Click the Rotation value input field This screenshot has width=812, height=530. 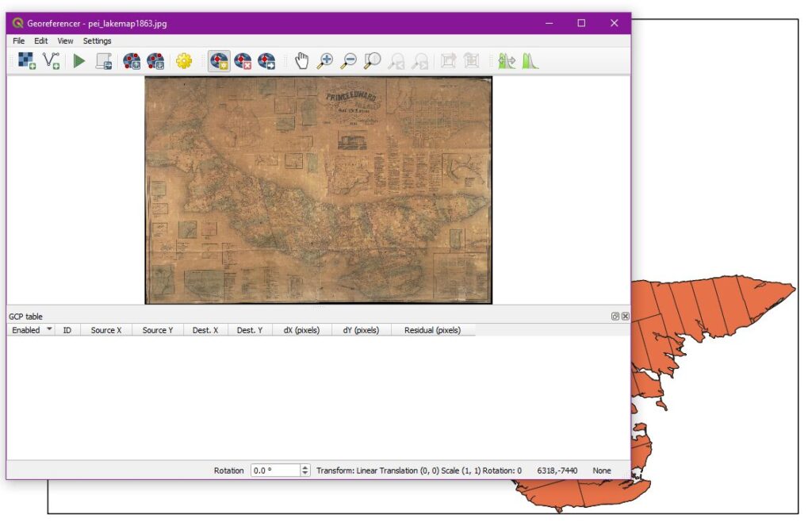pyautogui.click(x=275, y=470)
